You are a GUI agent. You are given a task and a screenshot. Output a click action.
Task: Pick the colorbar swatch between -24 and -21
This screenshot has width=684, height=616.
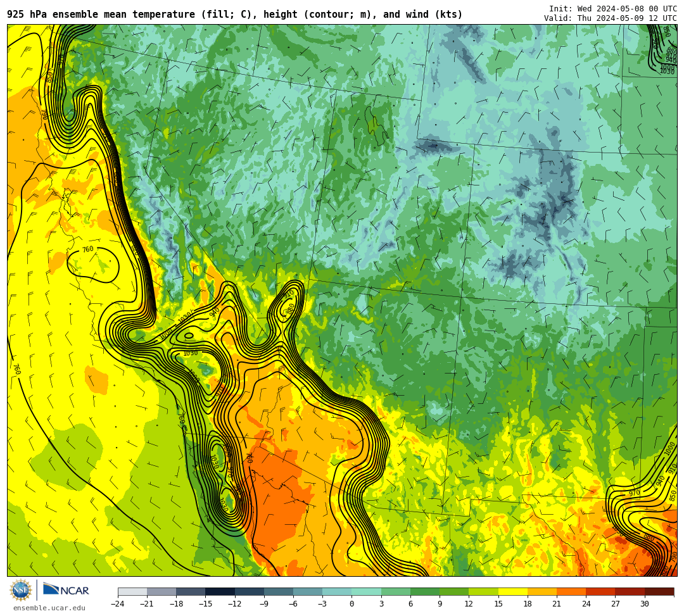[132, 591]
